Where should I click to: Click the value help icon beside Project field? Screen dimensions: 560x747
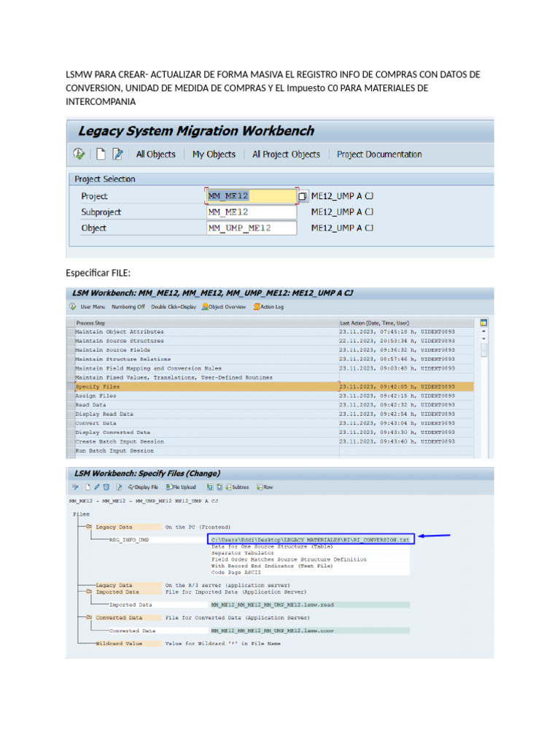click(303, 196)
